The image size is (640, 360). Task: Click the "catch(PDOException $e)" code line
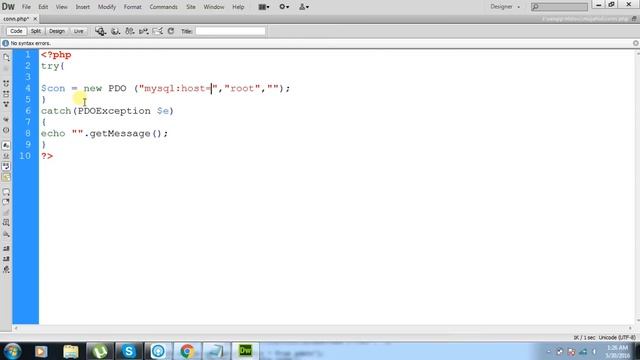[x=107, y=111]
